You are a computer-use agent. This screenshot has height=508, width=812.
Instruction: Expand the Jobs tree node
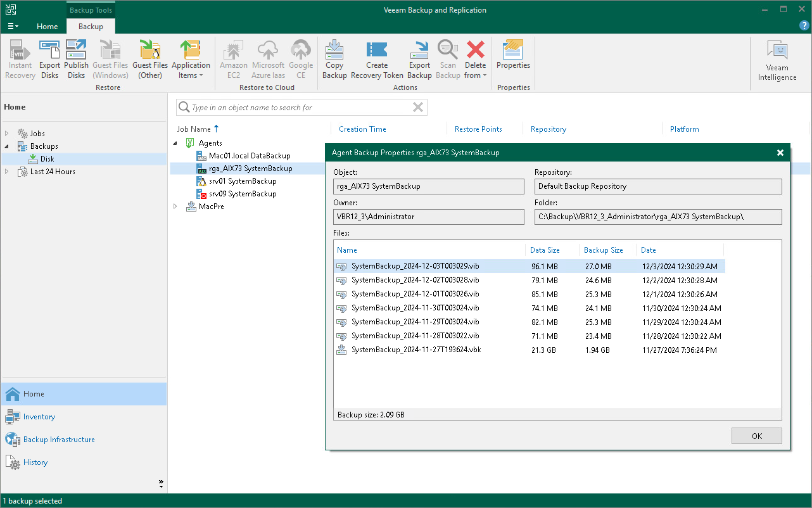click(x=7, y=134)
